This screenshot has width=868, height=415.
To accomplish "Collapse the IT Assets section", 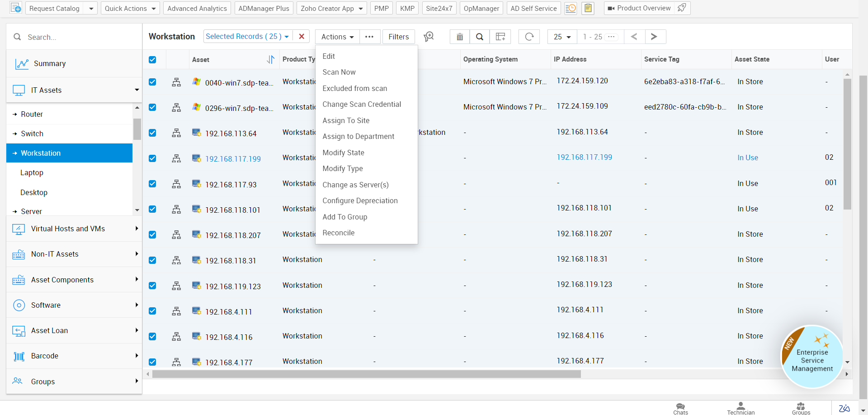I will pos(137,90).
